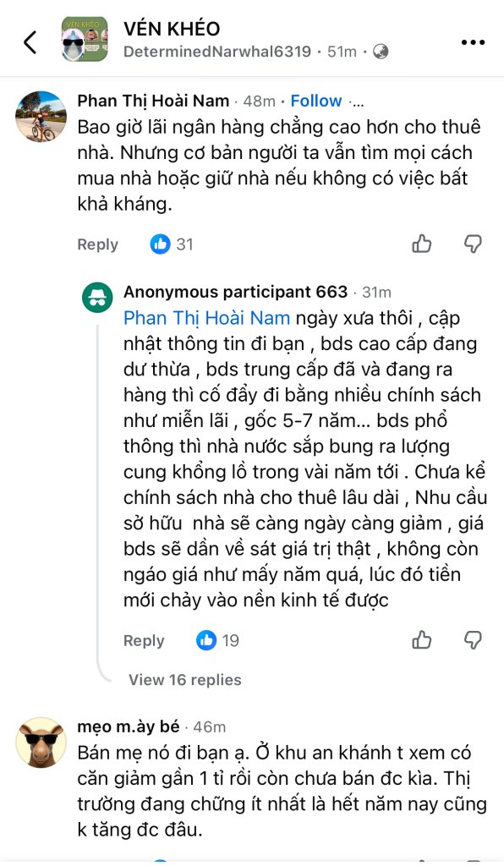
Task: Open the VÉN KHÉO group avatar
Action: [85, 39]
